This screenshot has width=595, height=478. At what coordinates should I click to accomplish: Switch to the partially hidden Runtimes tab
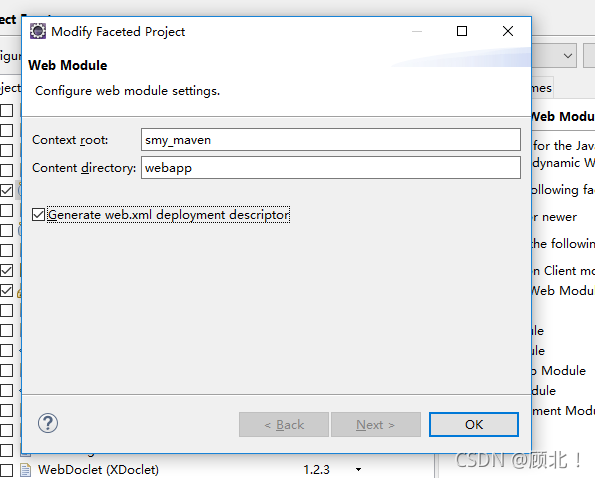[x=542, y=88]
